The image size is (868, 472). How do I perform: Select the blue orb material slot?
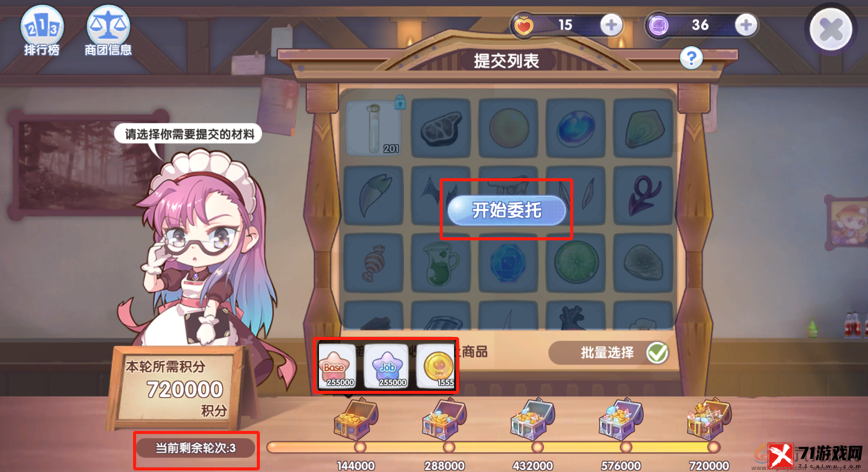[575, 127]
